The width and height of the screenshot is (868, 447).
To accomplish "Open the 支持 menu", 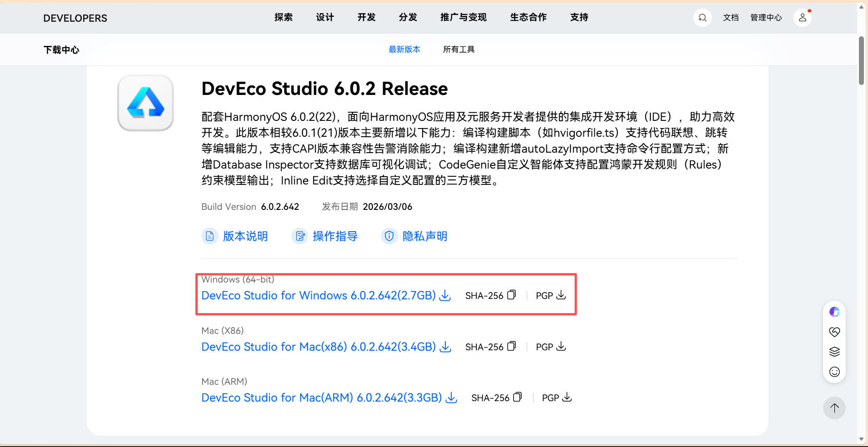I will [x=579, y=17].
